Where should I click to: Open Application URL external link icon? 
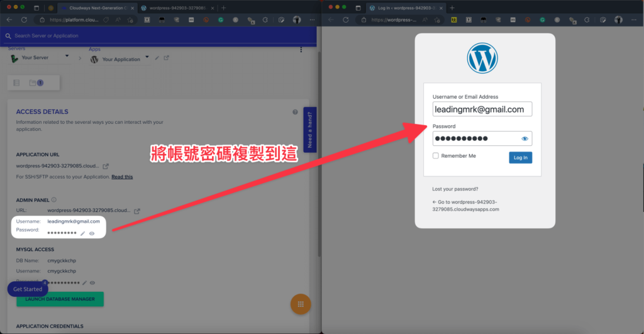(x=106, y=166)
